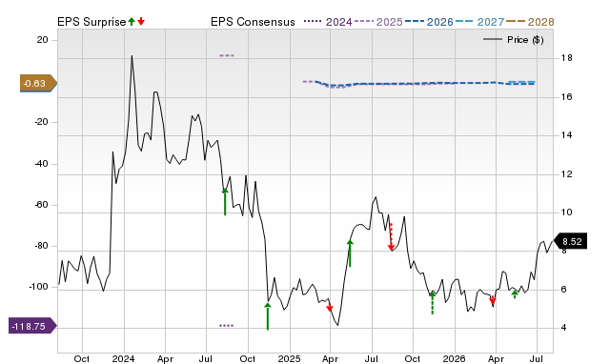Click the 2028 EPS Consensus legend entry
This screenshot has height=364, width=610.
(530, 22)
